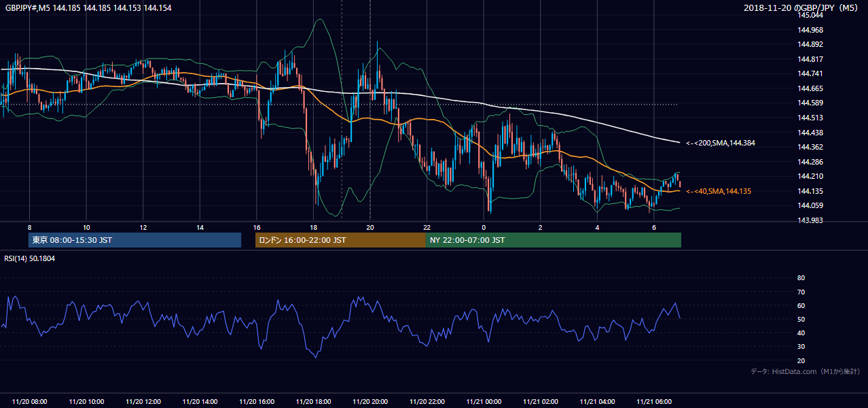
Task: Click RSI scale value 40
Action: (x=801, y=333)
